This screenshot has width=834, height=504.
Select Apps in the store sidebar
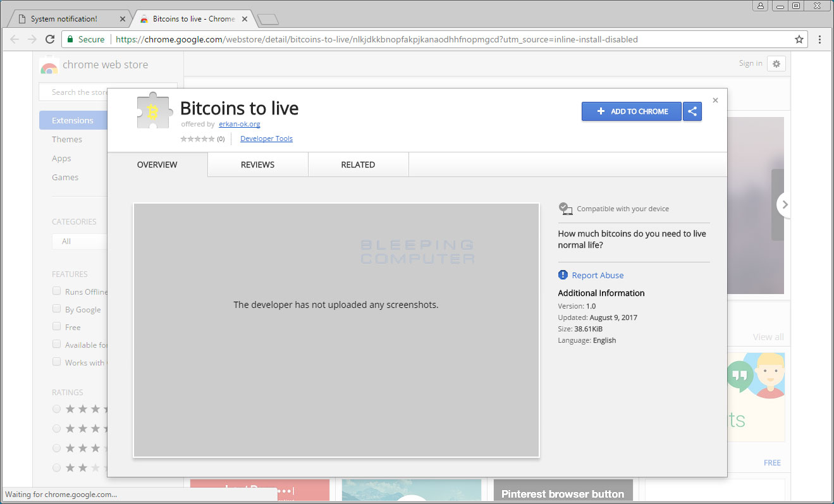[x=61, y=158]
